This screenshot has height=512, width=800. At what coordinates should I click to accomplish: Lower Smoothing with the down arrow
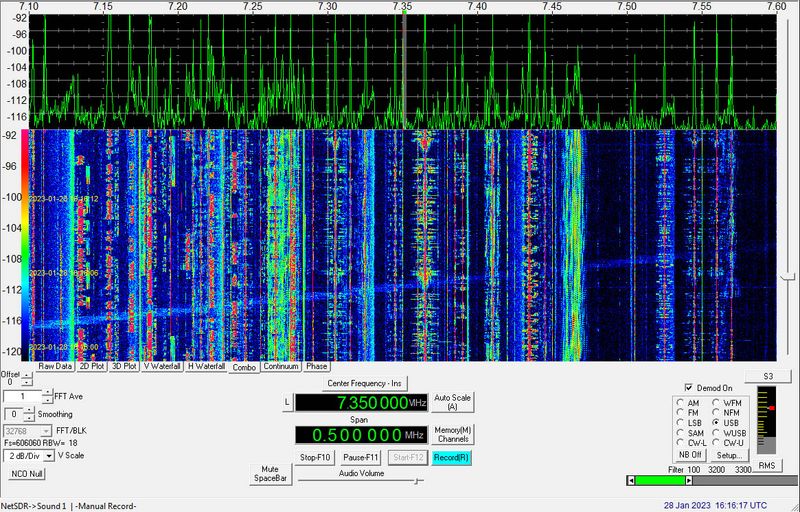[30, 418]
